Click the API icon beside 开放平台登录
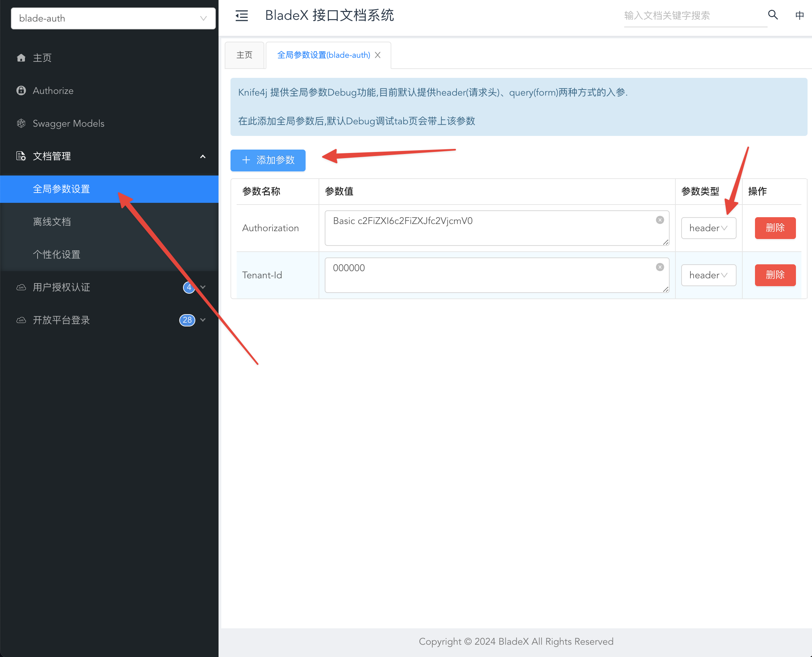The height and width of the screenshot is (657, 812). point(21,320)
